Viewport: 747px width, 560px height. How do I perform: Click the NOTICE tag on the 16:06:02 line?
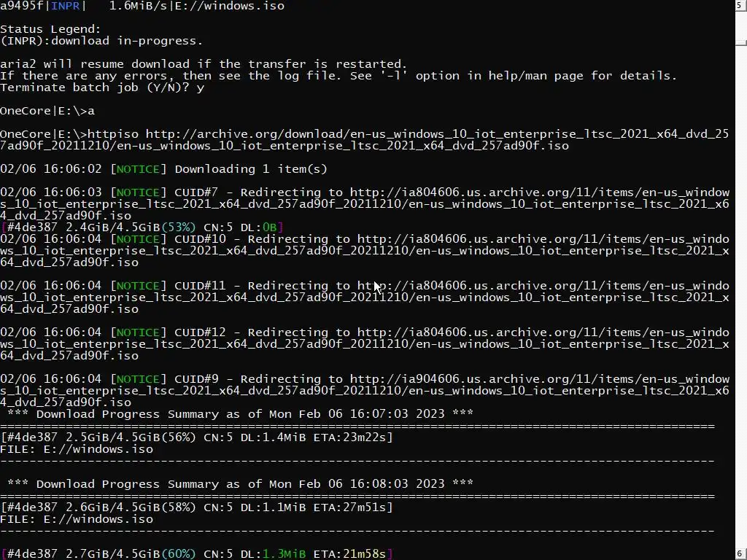click(138, 169)
